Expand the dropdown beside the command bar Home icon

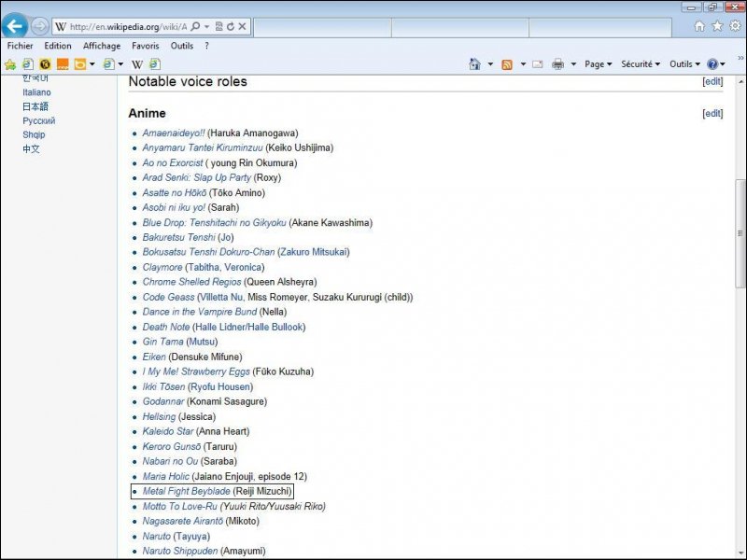coord(490,63)
